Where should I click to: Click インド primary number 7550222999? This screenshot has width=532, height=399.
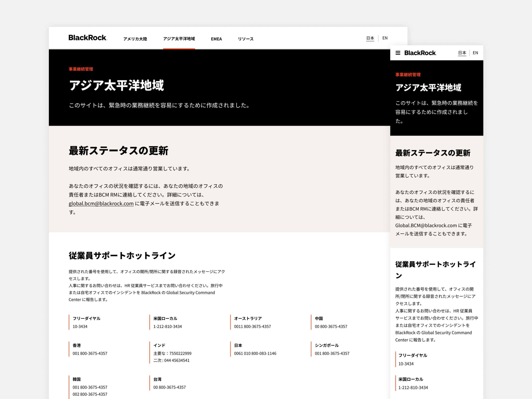180,353
